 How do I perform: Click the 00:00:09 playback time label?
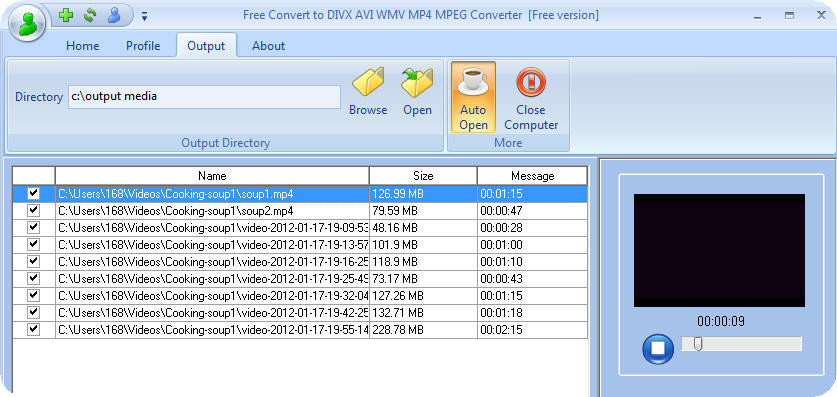(721, 321)
